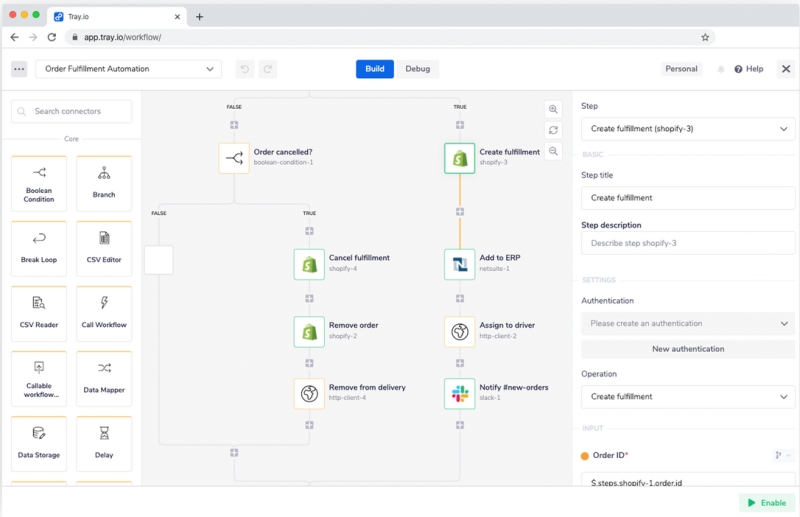Image resolution: width=800 pixels, height=517 pixels.
Task: Select the CSV Reader connector
Action: pyautogui.click(x=39, y=314)
